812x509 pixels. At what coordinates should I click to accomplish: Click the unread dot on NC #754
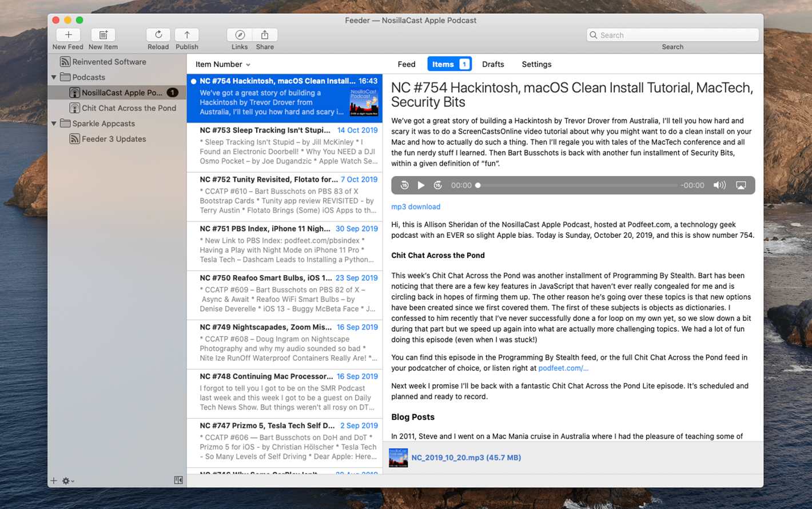(x=193, y=81)
